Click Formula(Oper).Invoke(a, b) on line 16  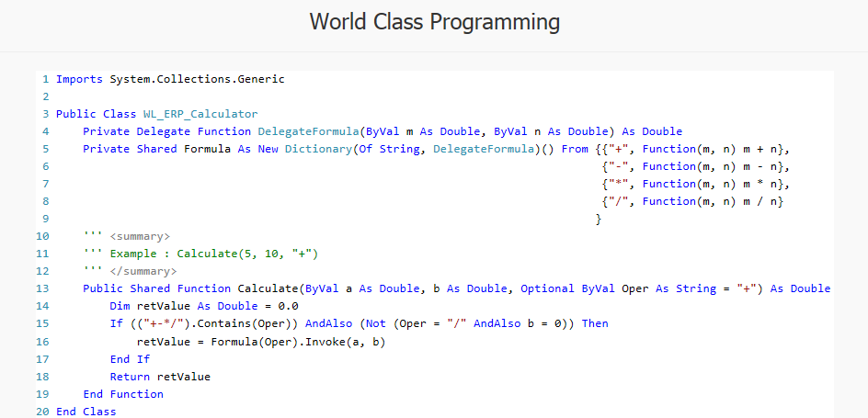point(298,343)
